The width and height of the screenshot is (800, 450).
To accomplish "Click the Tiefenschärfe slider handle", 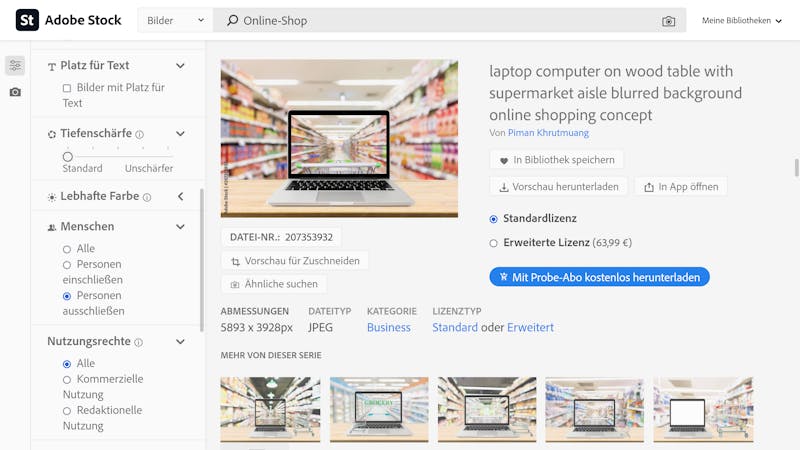I will pyautogui.click(x=68, y=156).
